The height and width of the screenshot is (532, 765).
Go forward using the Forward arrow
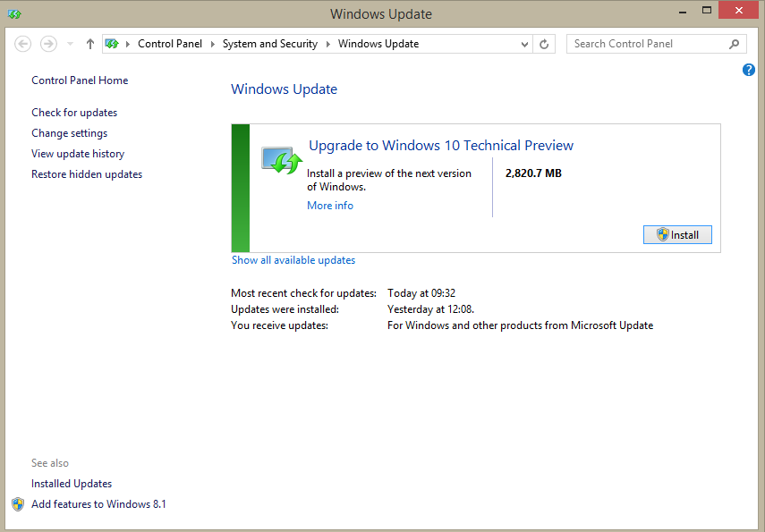click(48, 44)
